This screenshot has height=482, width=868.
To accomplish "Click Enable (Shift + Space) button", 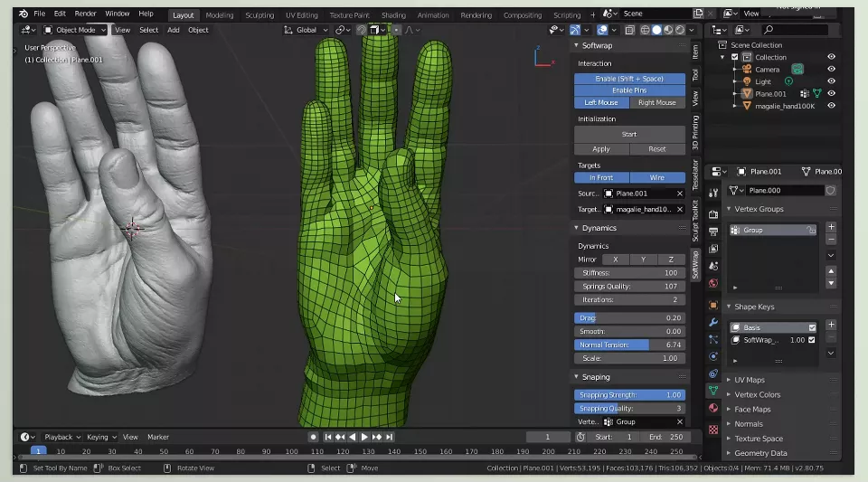I will 629,79.
